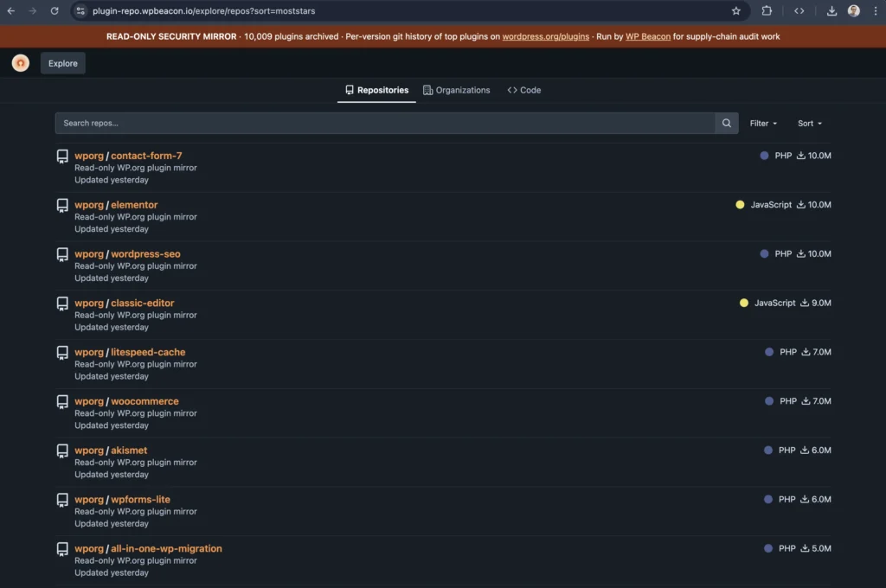886x588 pixels.
Task: Switch to the Repositories tab
Action: (376, 91)
